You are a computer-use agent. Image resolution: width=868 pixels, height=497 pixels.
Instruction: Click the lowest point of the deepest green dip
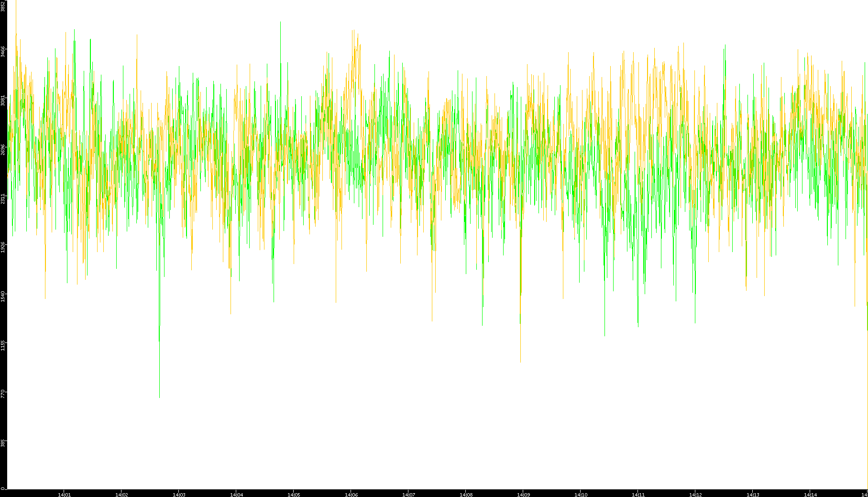159,397
